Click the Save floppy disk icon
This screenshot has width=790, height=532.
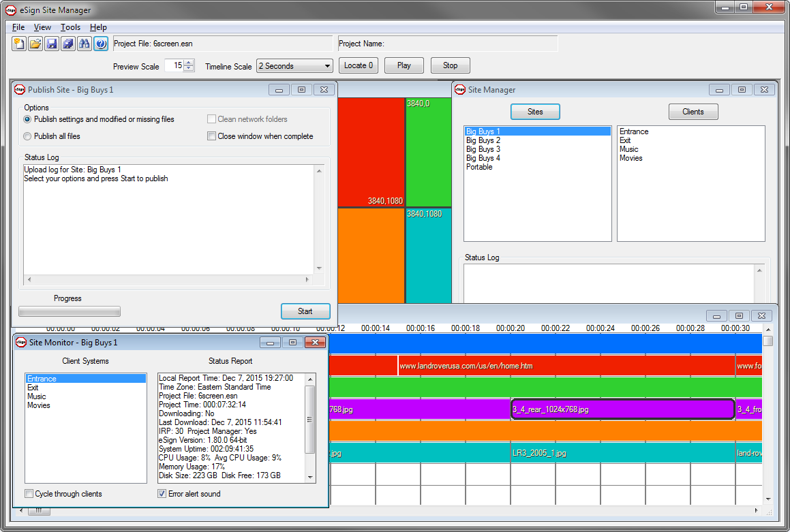click(52, 44)
